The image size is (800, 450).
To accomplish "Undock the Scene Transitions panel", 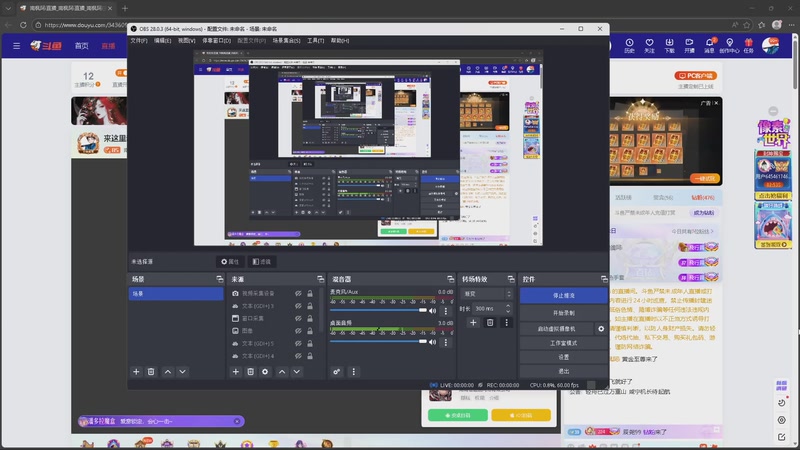I will 511,279.
